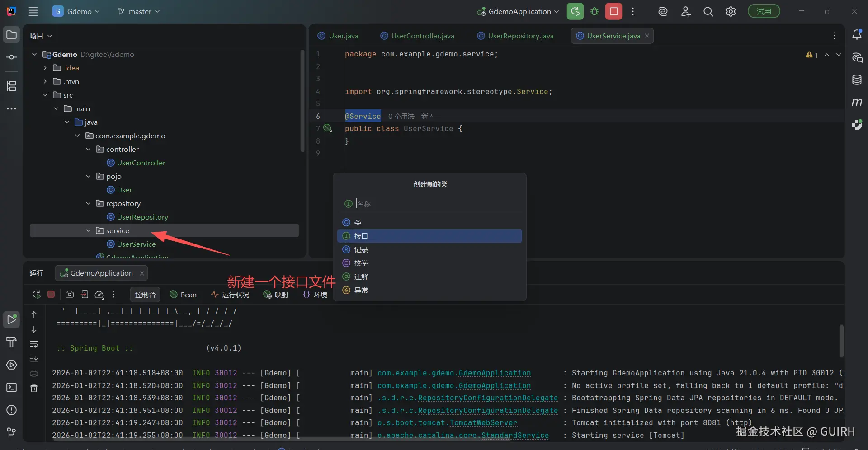The image size is (868, 450).
Task: Rerun application in Run panel toolbar
Action: coord(36,295)
